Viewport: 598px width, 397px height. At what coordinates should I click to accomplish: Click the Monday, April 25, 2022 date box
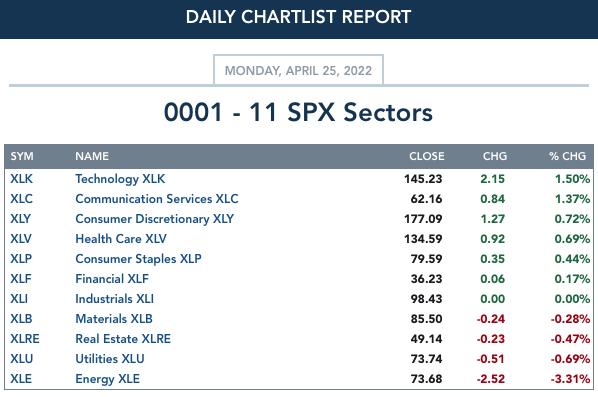298,71
